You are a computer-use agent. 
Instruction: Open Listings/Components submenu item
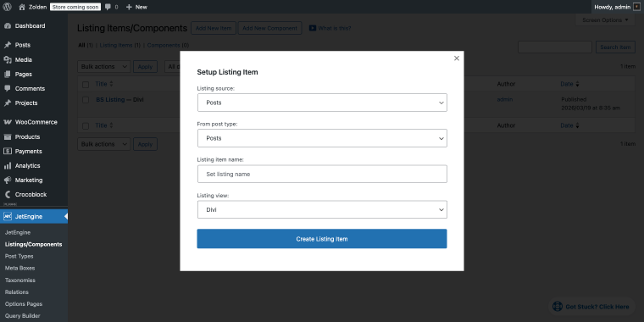coord(34,244)
